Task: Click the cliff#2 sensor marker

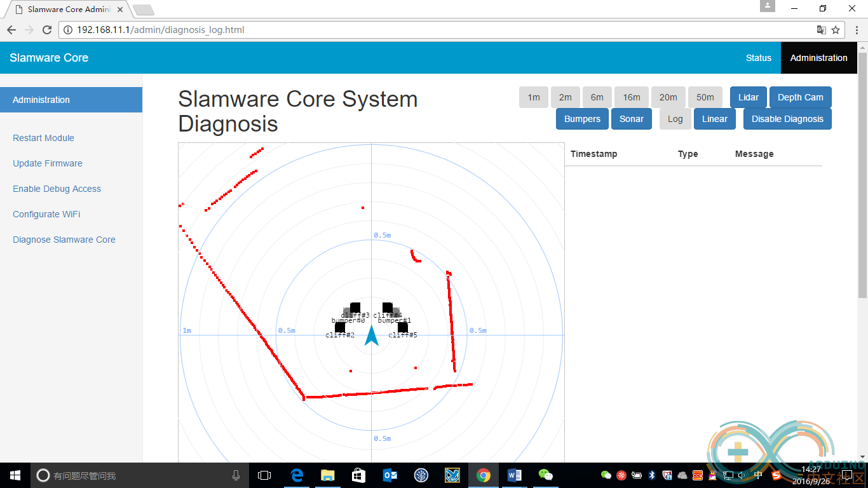Action: (x=340, y=327)
